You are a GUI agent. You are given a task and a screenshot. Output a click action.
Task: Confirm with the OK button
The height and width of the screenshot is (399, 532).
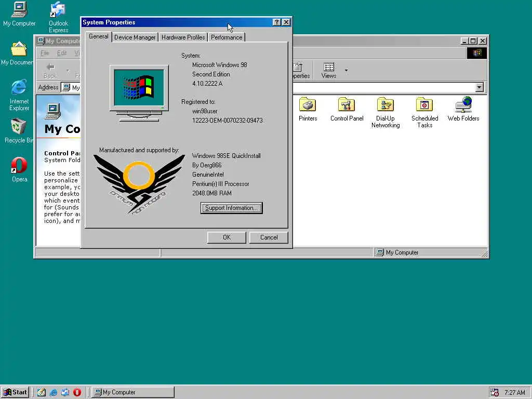pyautogui.click(x=227, y=237)
